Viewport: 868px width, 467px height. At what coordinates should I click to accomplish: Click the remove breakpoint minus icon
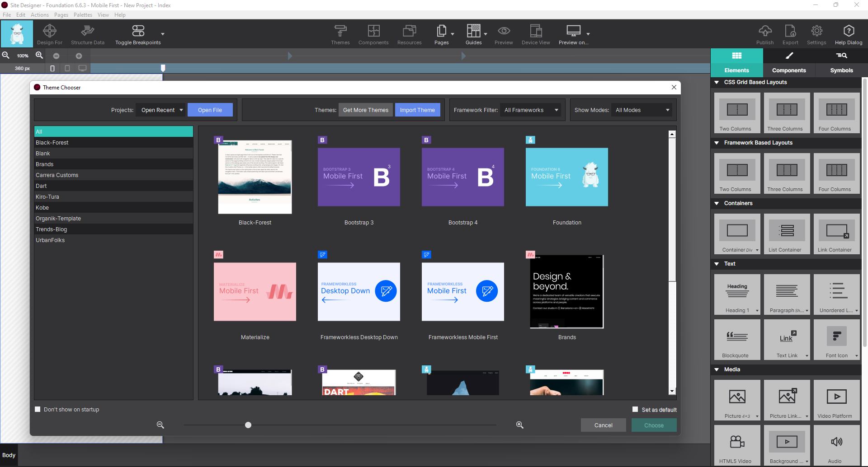click(x=56, y=56)
